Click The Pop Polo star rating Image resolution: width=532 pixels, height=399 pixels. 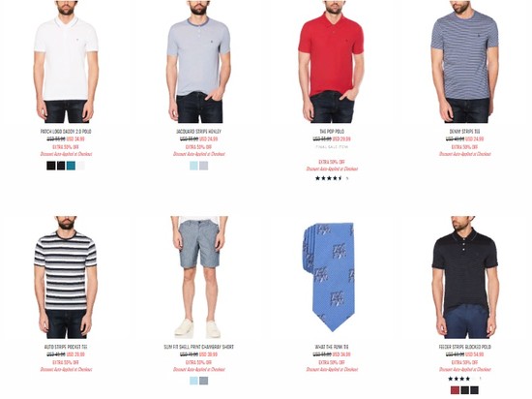(329, 178)
